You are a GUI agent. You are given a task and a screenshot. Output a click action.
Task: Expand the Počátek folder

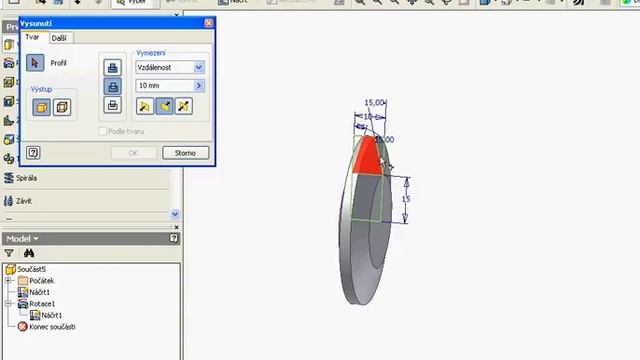[x=8, y=280]
